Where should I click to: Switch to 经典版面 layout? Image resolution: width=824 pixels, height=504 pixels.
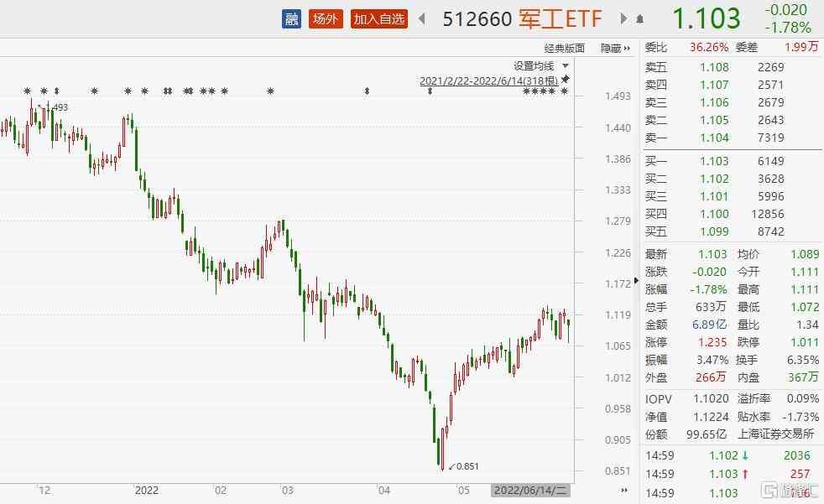click(564, 49)
